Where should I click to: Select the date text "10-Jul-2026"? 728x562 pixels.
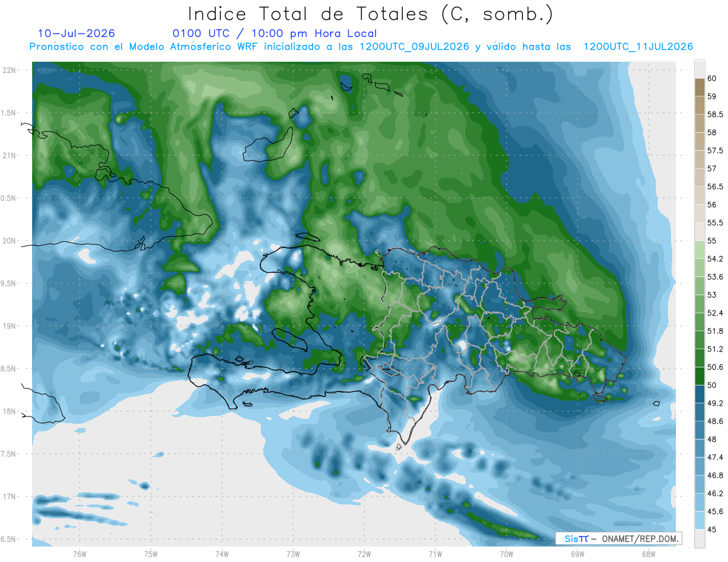pos(76,33)
